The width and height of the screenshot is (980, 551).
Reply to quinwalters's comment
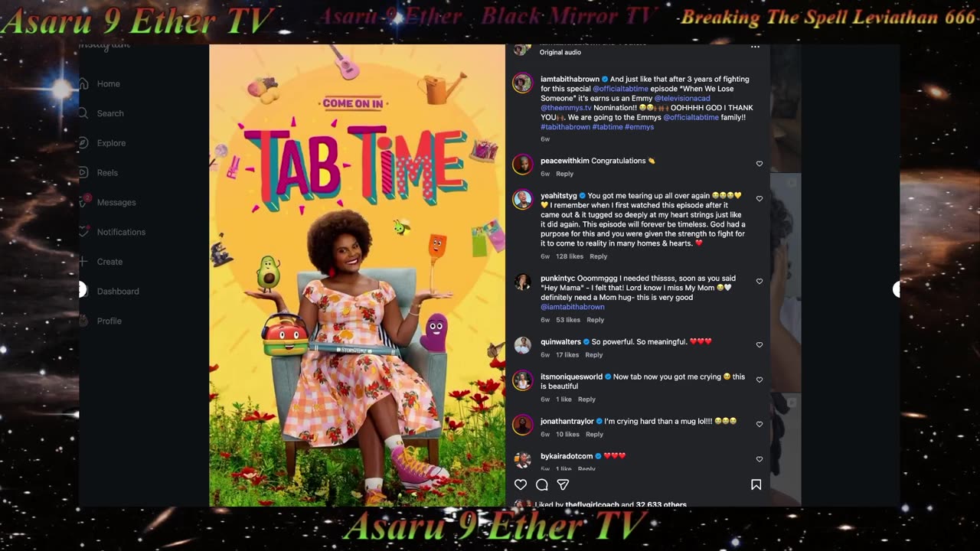[x=594, y=355]
